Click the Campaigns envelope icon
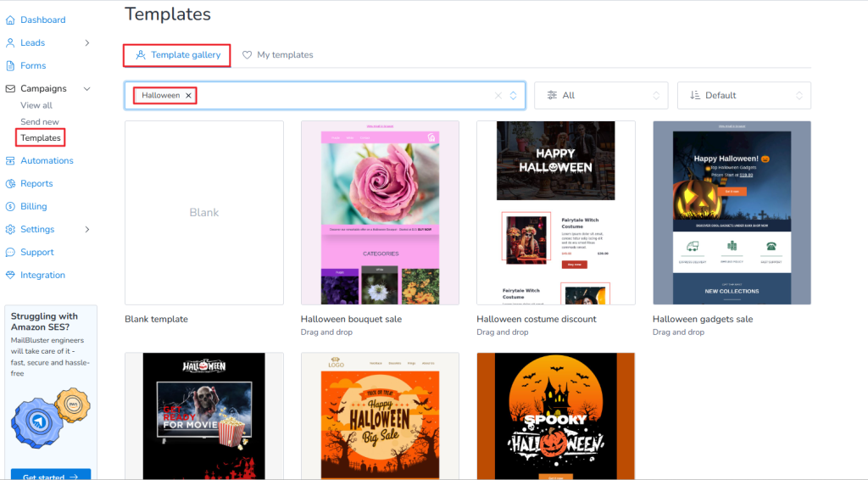This screenshot has height=480, width=868. pyautogui.click(x=10, y=88)
